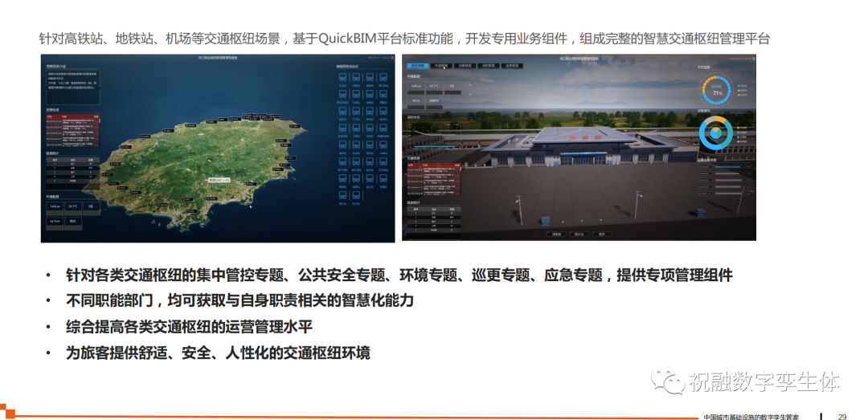
Task: Click the 71% circular gauge chart
Action: 716,90
